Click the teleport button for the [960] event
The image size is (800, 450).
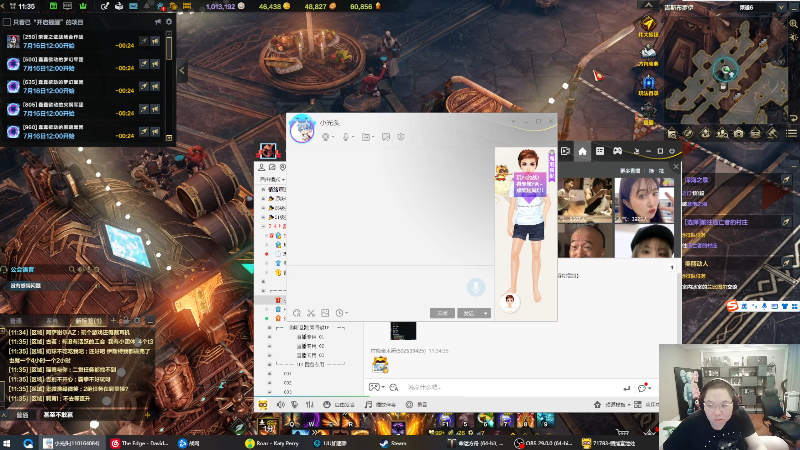(144, 132)
